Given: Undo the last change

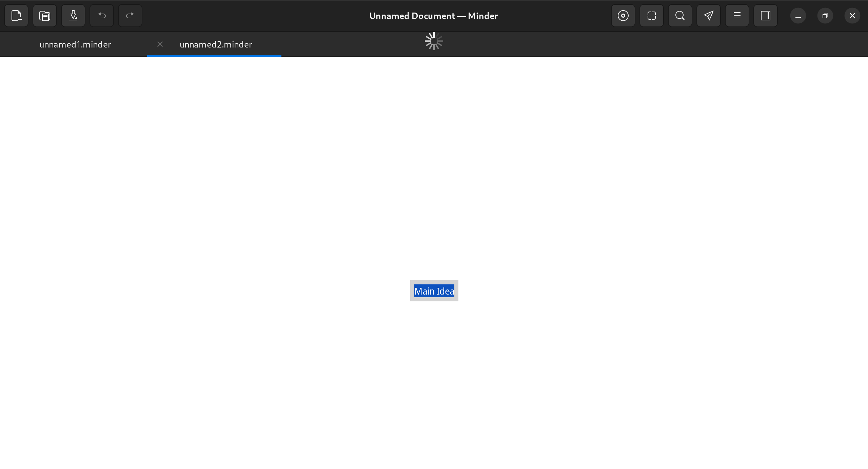Looking at the screenshot, I should coord(102,16).
